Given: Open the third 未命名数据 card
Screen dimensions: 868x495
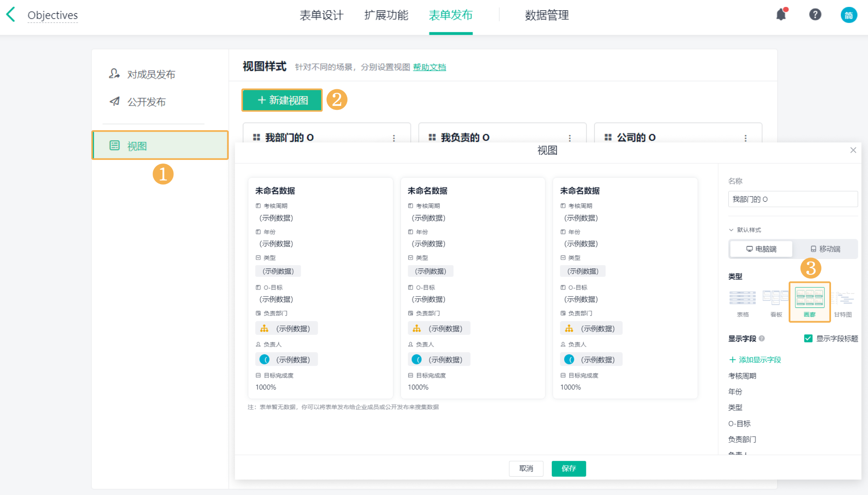Looking at the screenshot, I should 625,288.
